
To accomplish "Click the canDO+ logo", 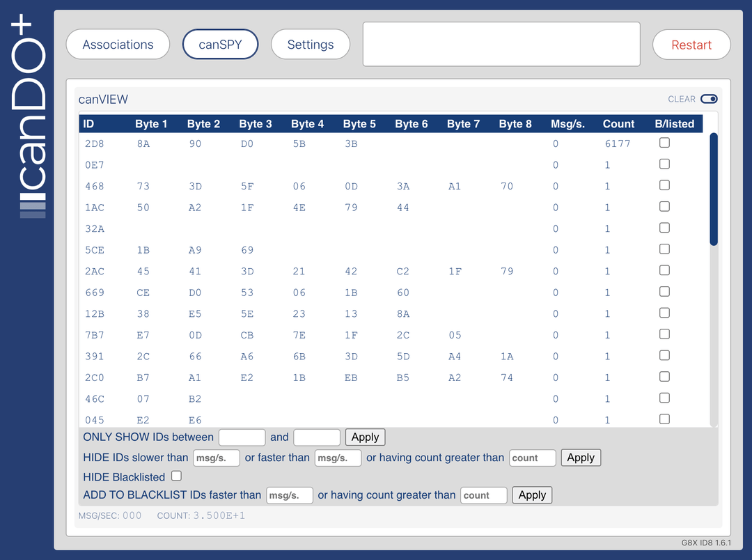I will click(x=33, y=118).
